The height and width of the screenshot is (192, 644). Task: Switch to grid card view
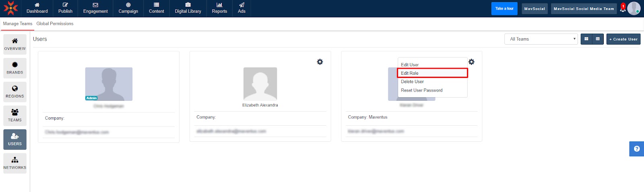click(586, 39)
